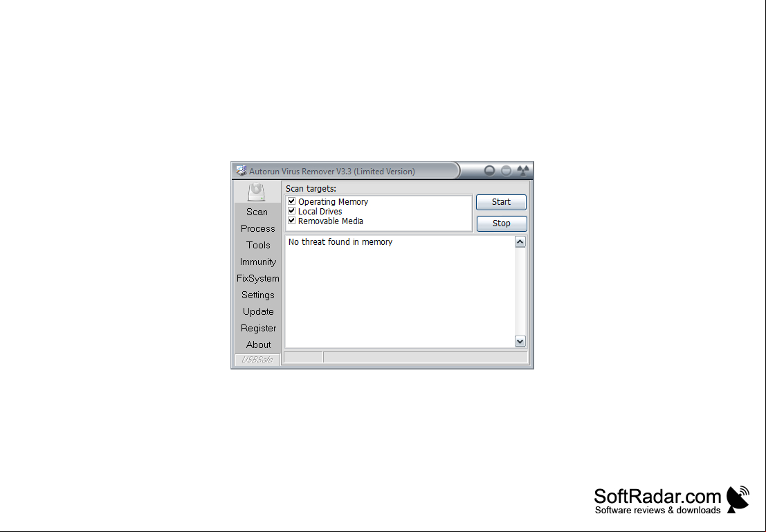Click the USB drive icon above Scan
The height and width of the screenshot is (532, 766).
pyautogui.click(x=257, y=192)
